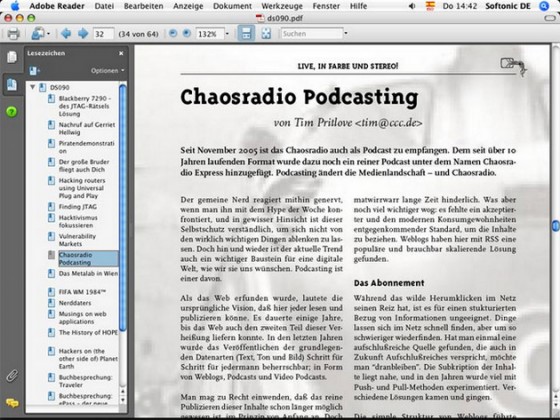Viewport: 560px width, 420px height.
Task: Open the Optionen dropdown in bookmarks
Action: point(107,71)
